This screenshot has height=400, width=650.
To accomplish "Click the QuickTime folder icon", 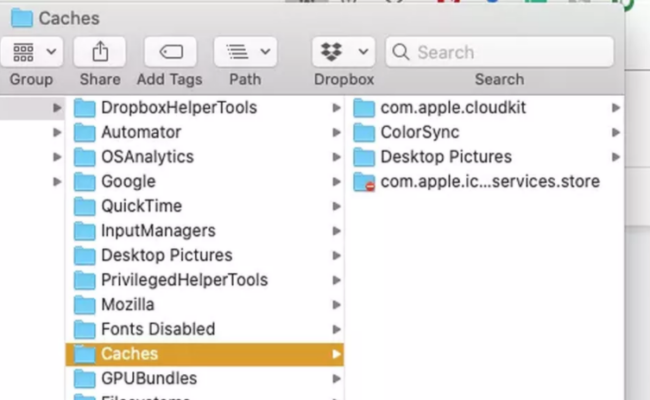I will (x=85, y=206).
